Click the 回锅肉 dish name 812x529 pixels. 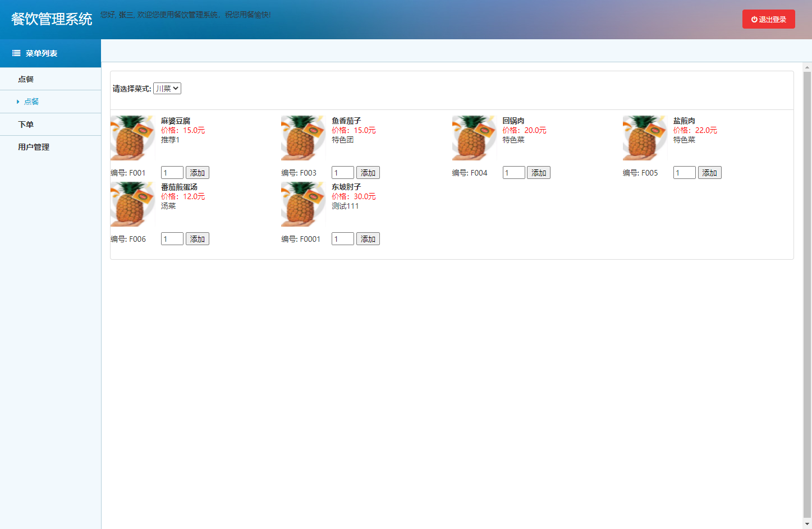pos(513,121)
